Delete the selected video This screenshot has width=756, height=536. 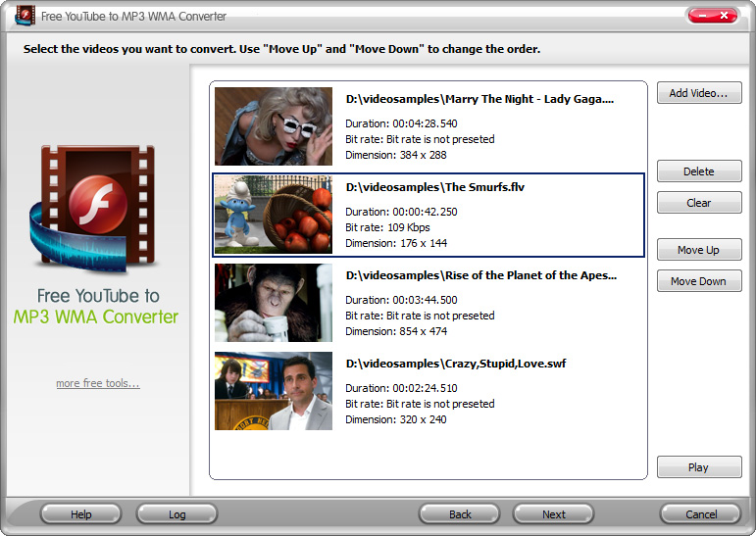698,171
